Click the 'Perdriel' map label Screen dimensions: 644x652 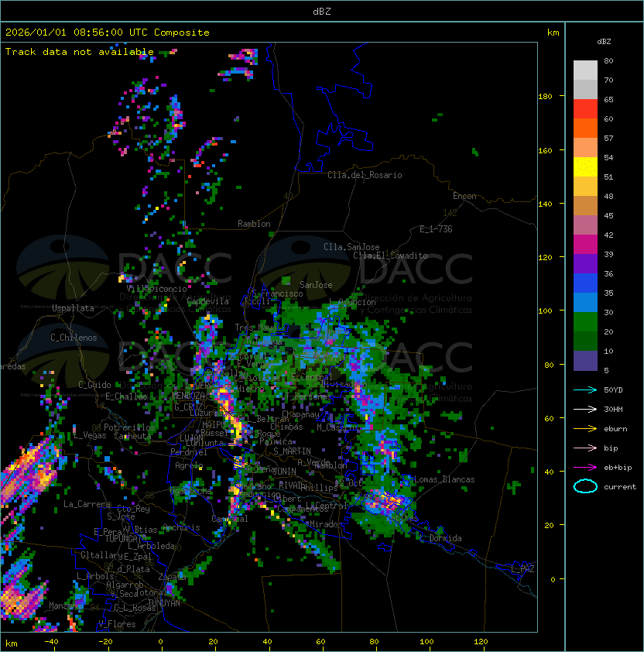point(189,452)
